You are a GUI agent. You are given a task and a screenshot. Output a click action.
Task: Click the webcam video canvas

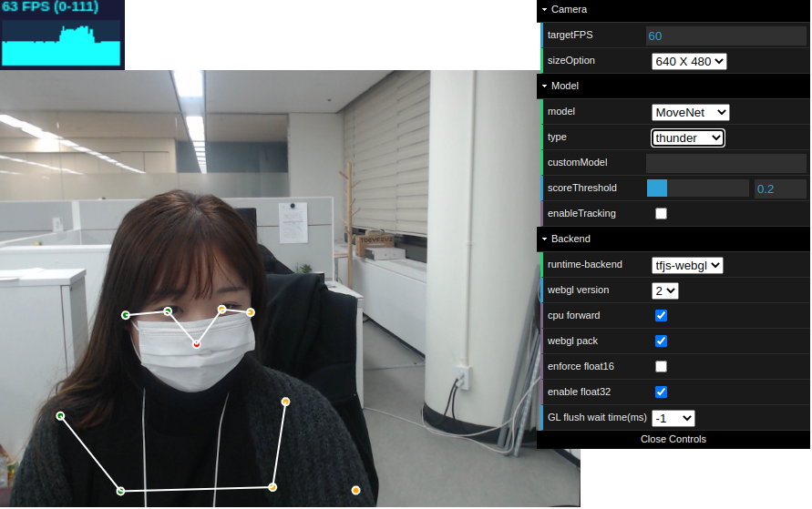tap(290, 289)
